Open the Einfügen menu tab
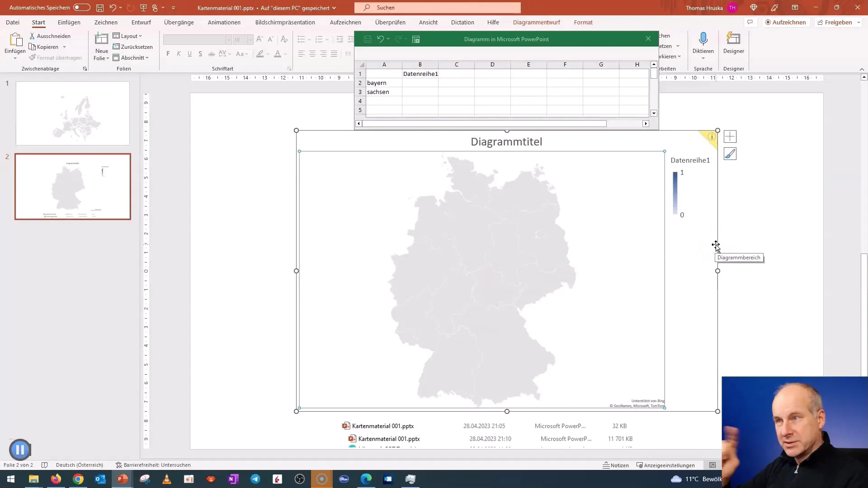The height and width of the screenshot is (488, 868). (x=69, y=22)
